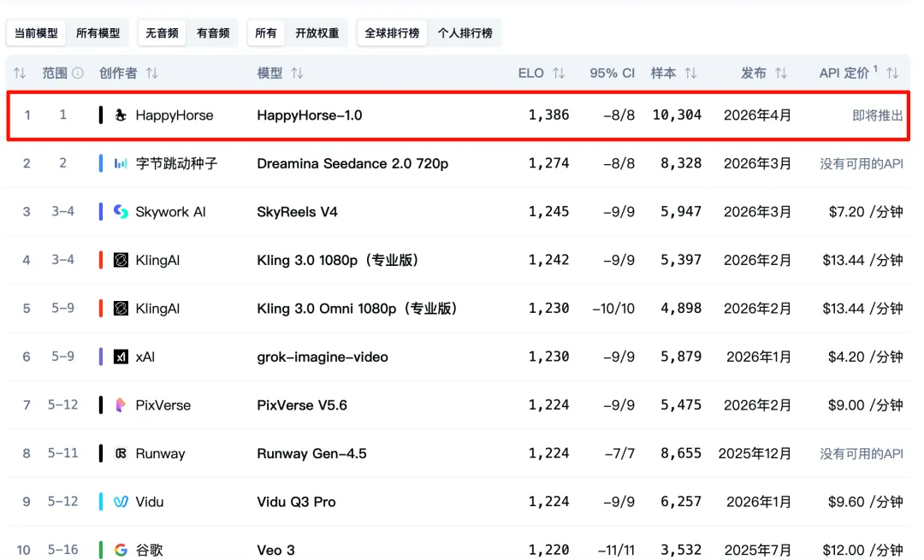
Task: Click the -10/10 confidence interval value
Action: pos(613,308)
